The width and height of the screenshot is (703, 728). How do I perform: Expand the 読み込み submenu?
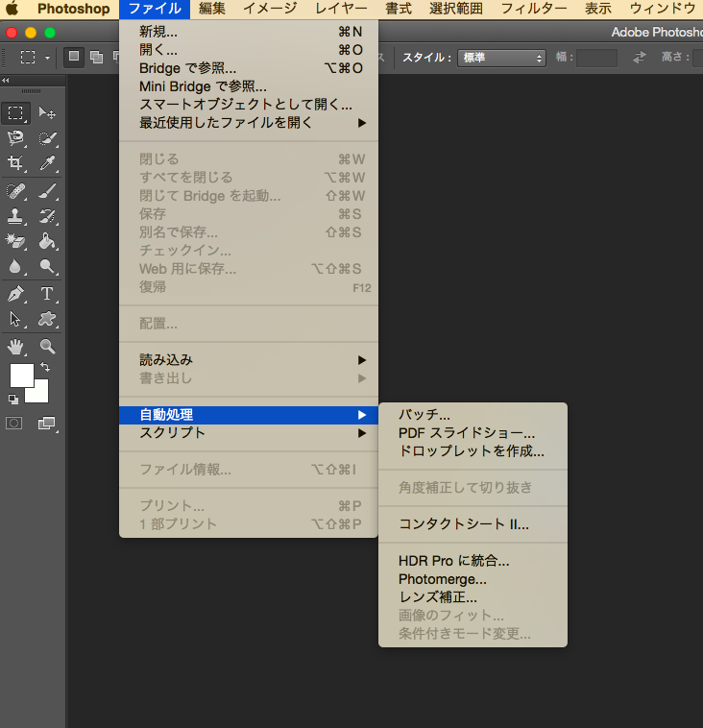pyautogui.click(x=249, y=360)
